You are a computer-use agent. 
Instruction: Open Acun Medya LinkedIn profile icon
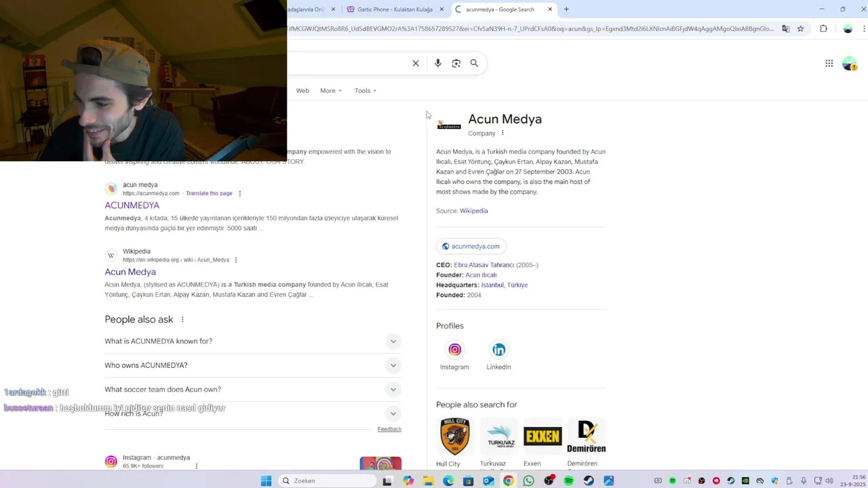point(499,350)
